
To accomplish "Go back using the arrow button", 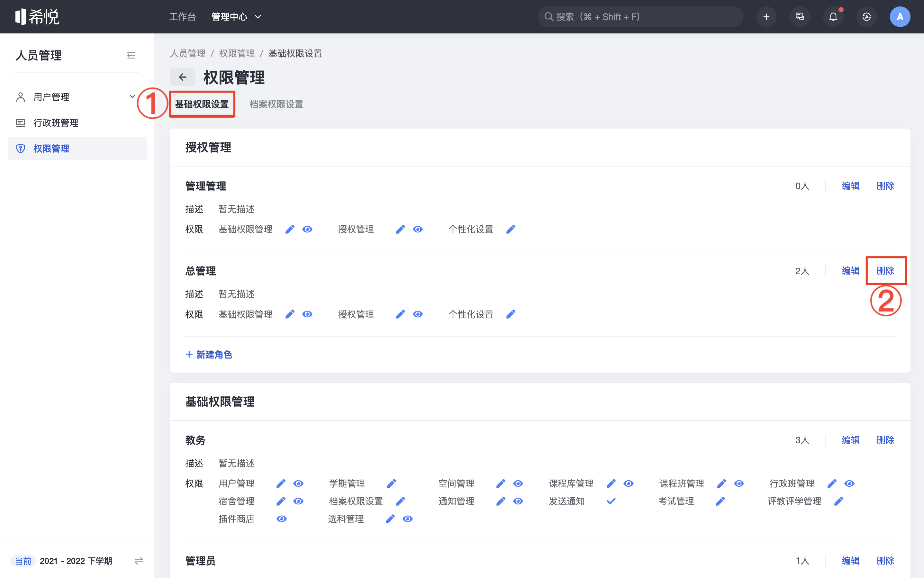I will pos(182,77).
